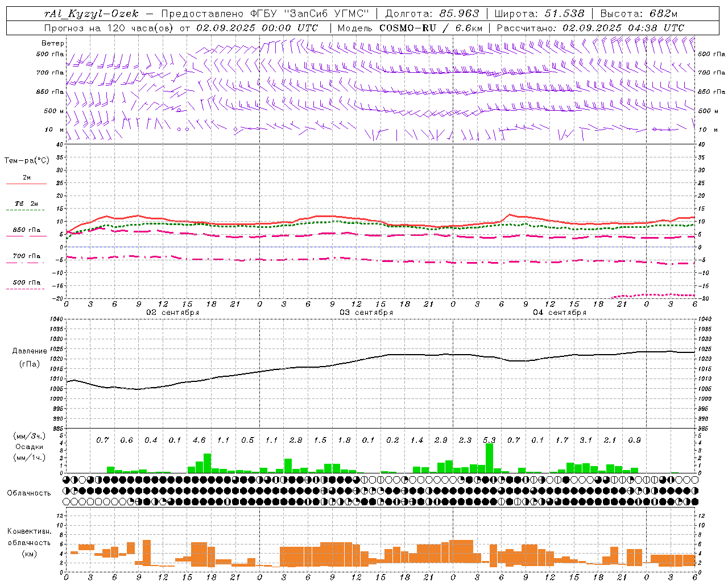Click the date label 02 сентября
Image resolution: width=728 pixels, height=582 pixels.
[x=173, y=313]
